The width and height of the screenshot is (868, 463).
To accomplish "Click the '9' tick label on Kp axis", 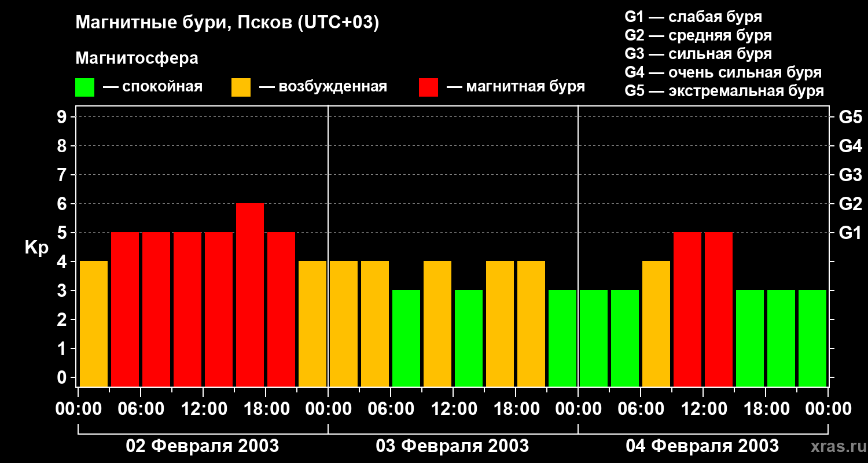I will (63, 117).
